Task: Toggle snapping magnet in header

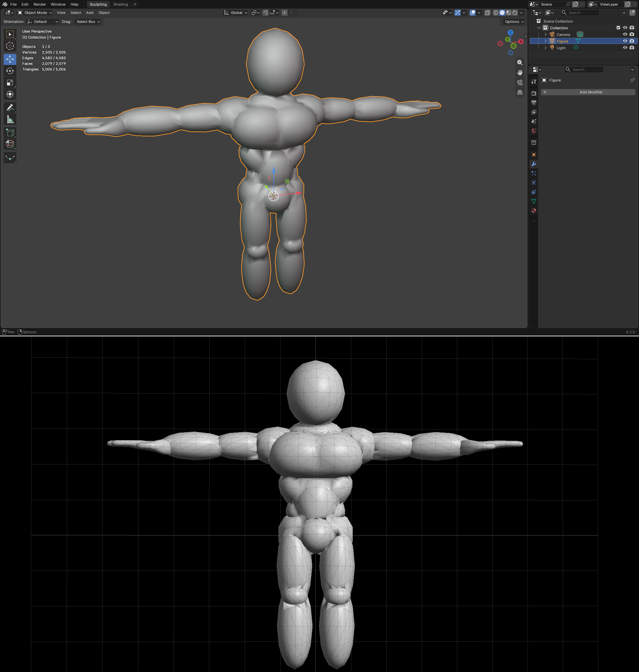Action: point(266,13)
